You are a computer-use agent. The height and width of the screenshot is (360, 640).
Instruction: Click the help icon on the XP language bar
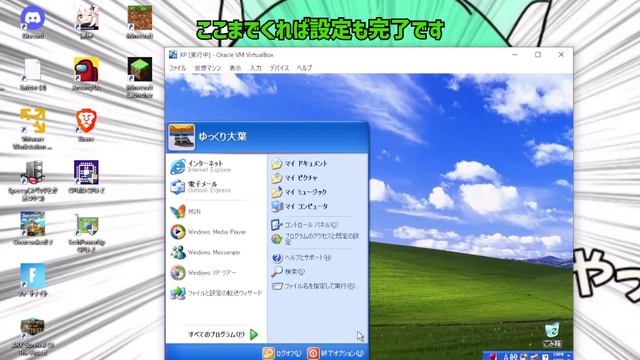[x=545, y=357]
